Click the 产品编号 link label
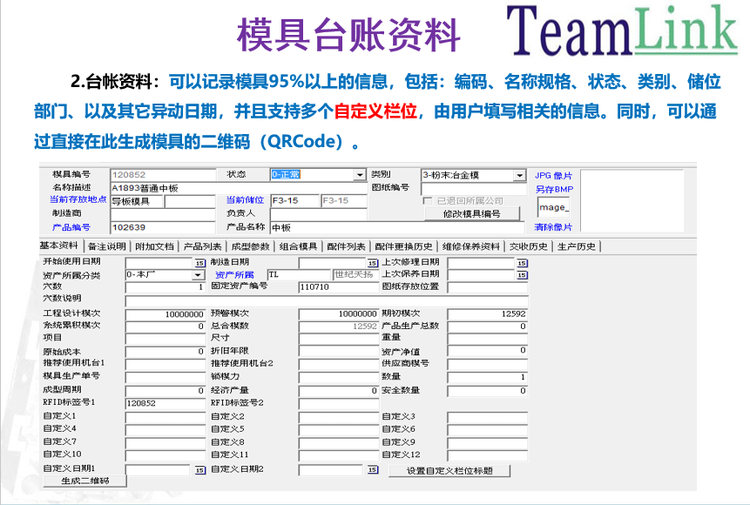750x505 pixels. [x=71, y=227]
